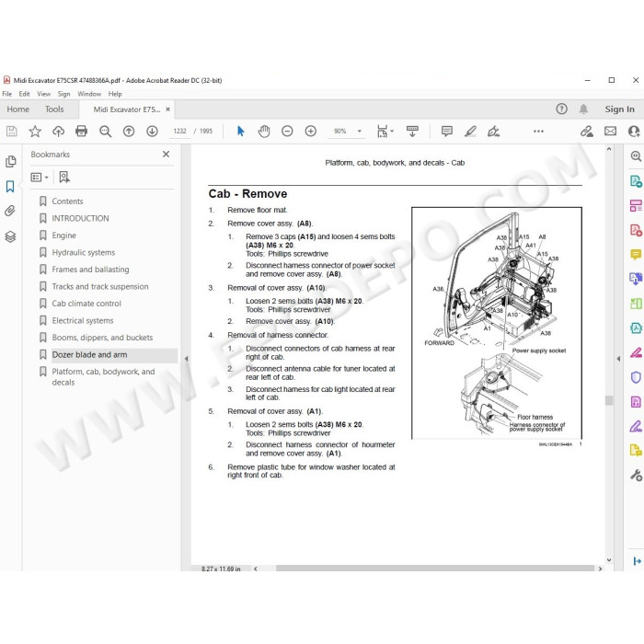This screenshot has height=644, width=644.
Task: Activate the Selection arrow tool
Action: [x=241, y=132]
